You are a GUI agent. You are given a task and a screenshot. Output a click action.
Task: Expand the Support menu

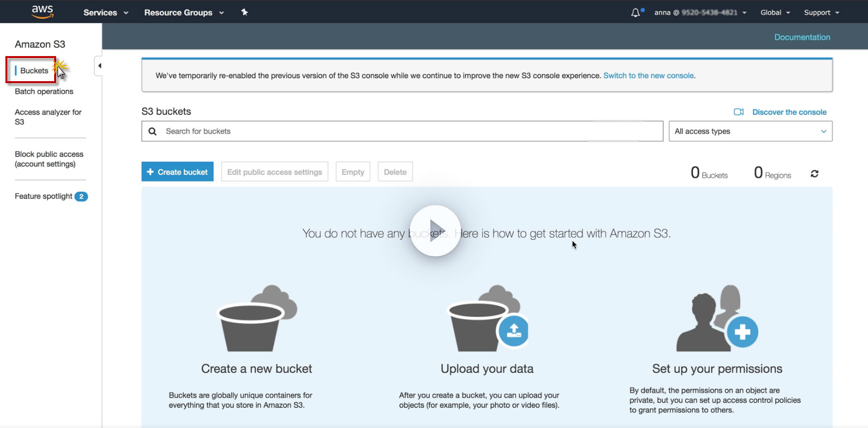(x=821, y=12)
